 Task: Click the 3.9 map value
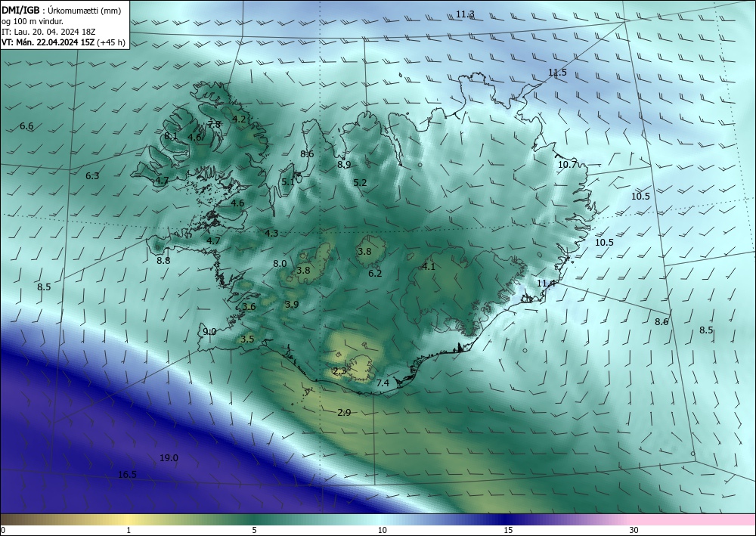point(292,305)
